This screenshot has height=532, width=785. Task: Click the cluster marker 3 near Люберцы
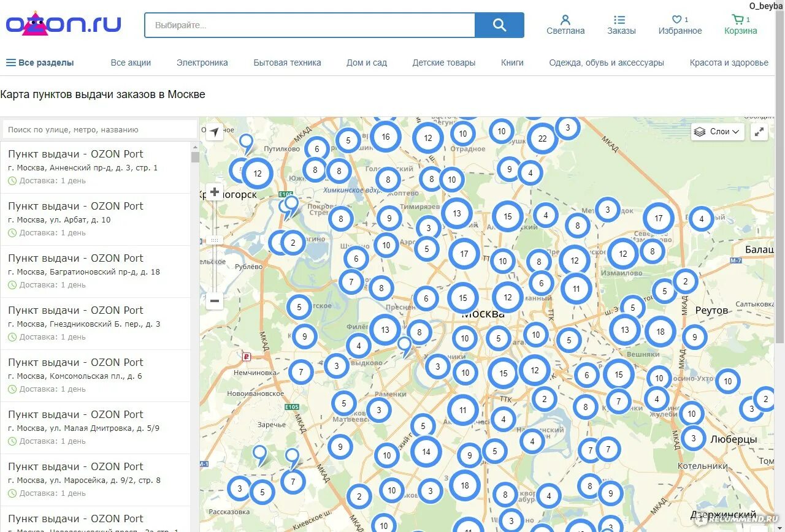(x=693, y=438)
